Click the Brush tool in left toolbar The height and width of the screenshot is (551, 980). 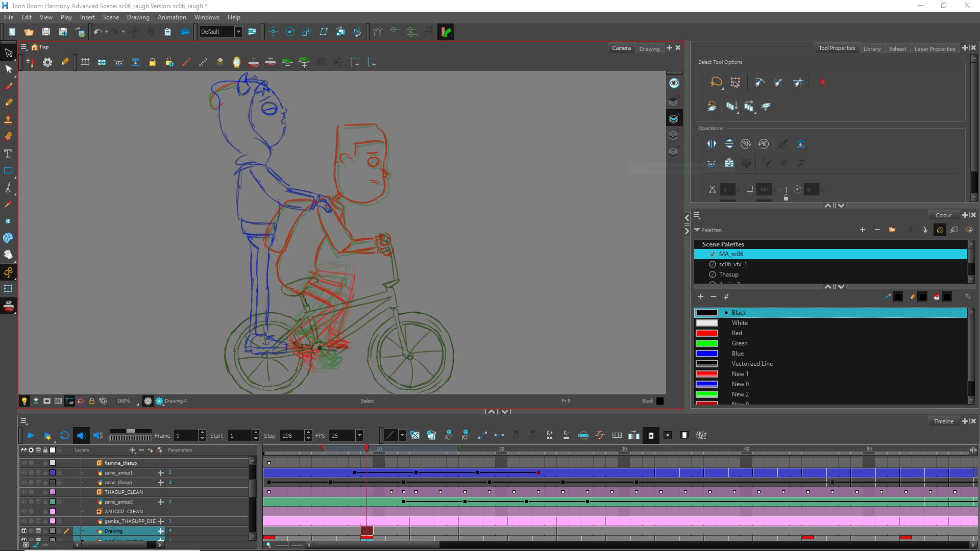click(9, 85)
